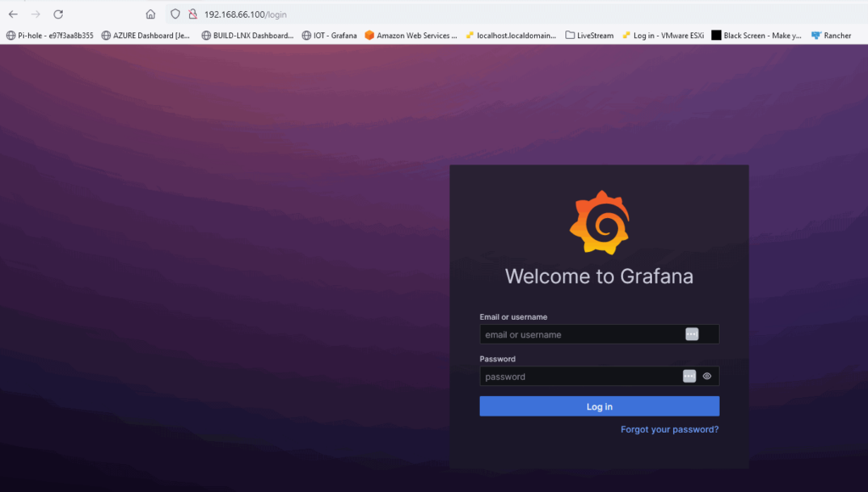
Task: Reload the page with the refresh icon
Action: point(58,14)
